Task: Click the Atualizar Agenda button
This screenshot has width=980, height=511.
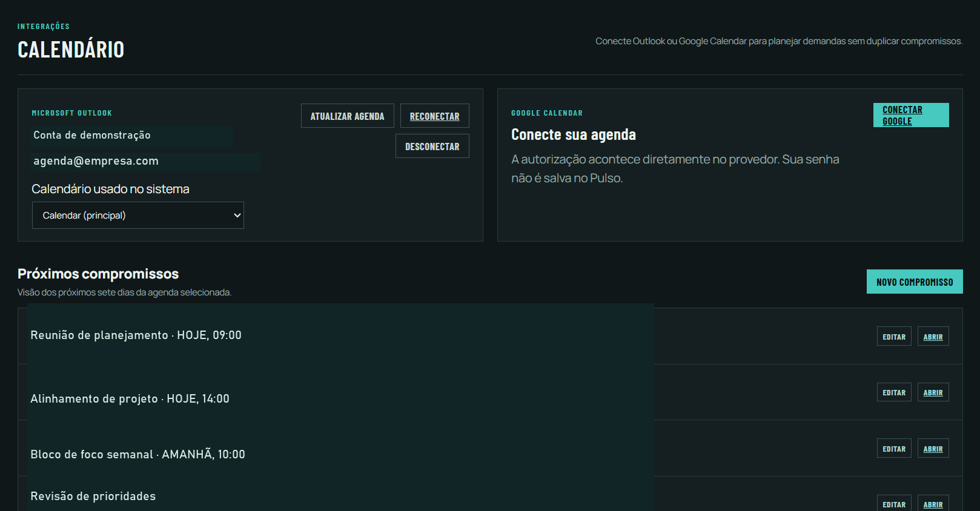Action: [347, 116]
